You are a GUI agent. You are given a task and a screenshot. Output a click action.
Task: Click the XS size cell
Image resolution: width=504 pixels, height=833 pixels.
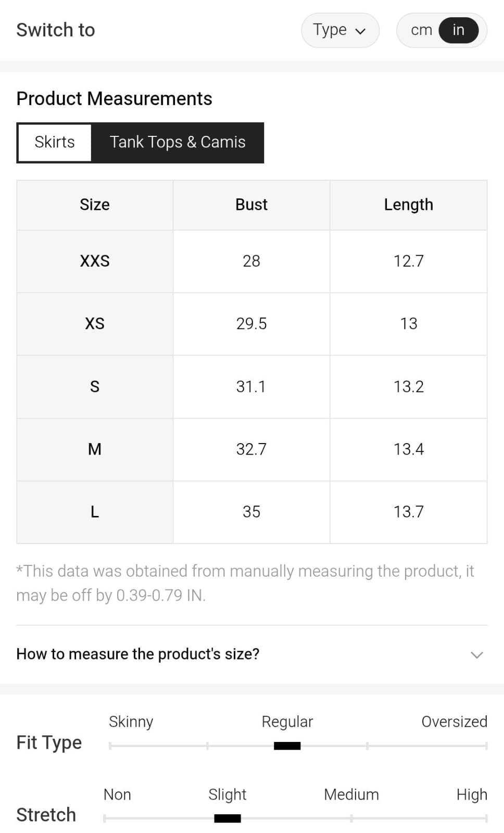pos(95,324)
